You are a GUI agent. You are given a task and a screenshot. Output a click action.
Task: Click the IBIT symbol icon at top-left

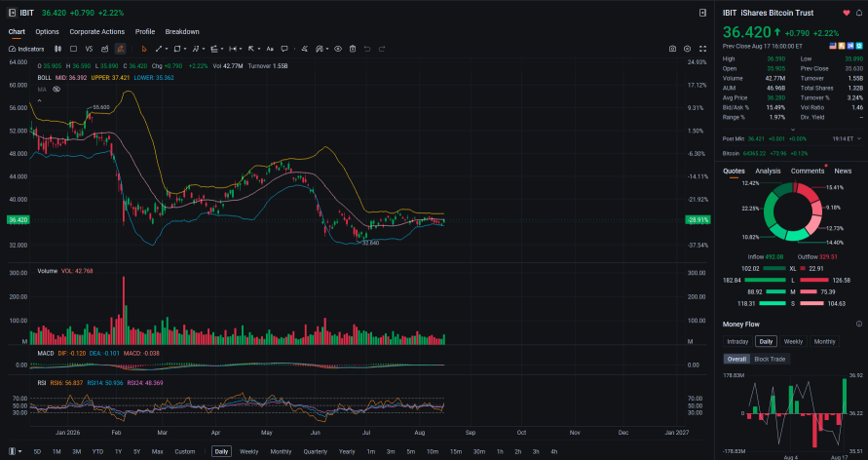[12, 12]
